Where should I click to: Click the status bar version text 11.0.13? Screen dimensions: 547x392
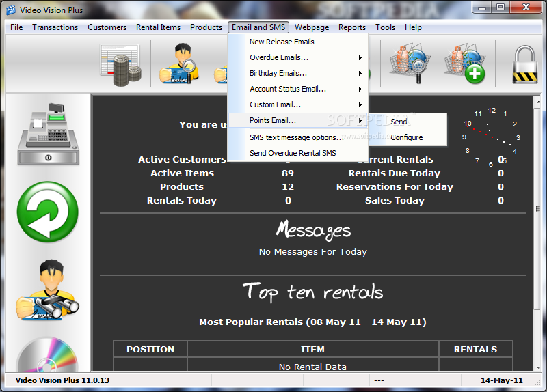click(62, 380)
